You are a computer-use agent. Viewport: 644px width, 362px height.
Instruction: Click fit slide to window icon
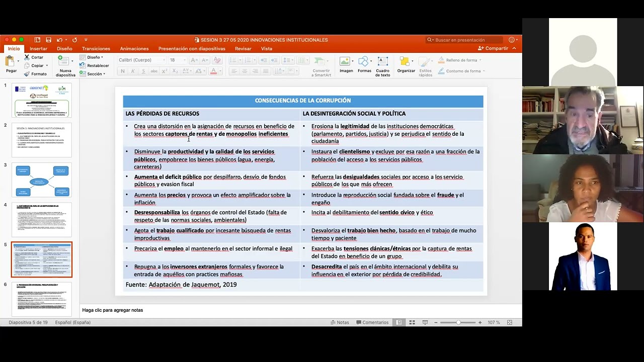[x=510, y=322]
